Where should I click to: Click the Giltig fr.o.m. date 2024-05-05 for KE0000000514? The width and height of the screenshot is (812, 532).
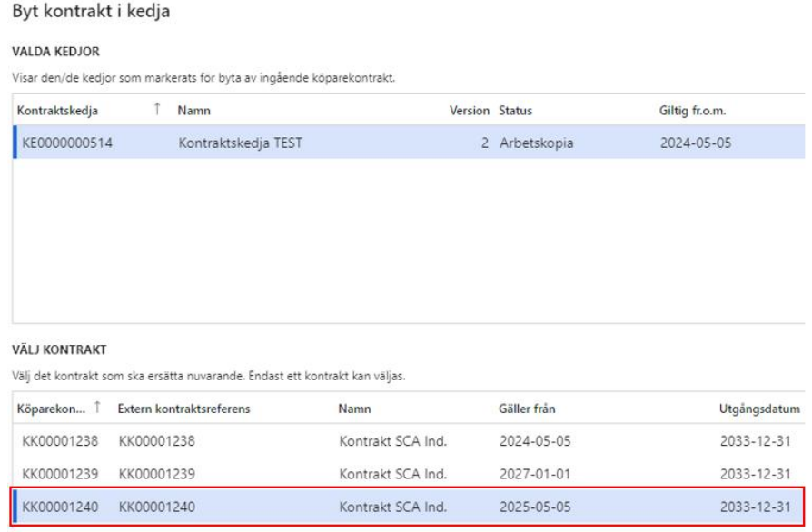point(695,142)
